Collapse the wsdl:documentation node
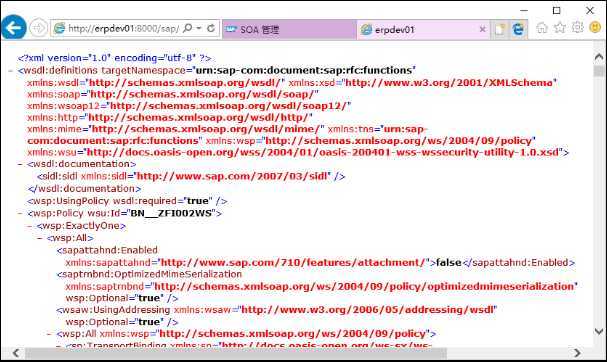Screen dimensions: 607x362 (20, 165)
